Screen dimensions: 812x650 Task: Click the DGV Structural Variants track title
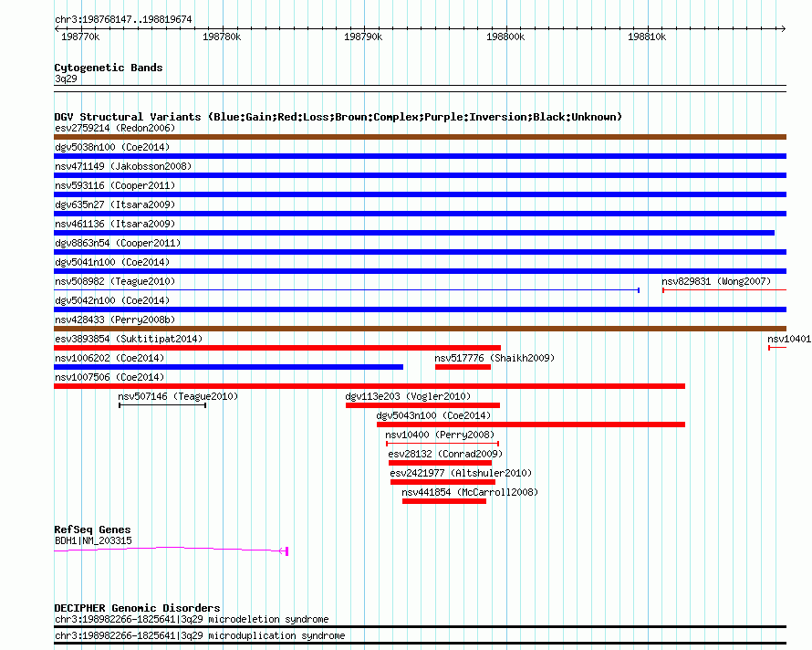[338, 117]
